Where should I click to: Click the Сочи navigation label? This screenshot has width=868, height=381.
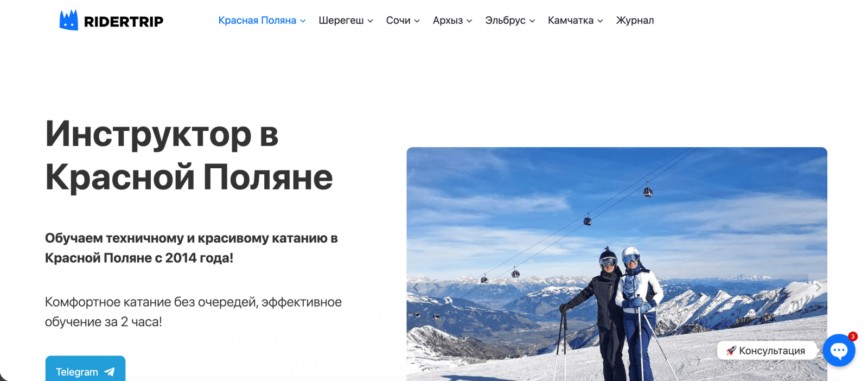[398, 21]
